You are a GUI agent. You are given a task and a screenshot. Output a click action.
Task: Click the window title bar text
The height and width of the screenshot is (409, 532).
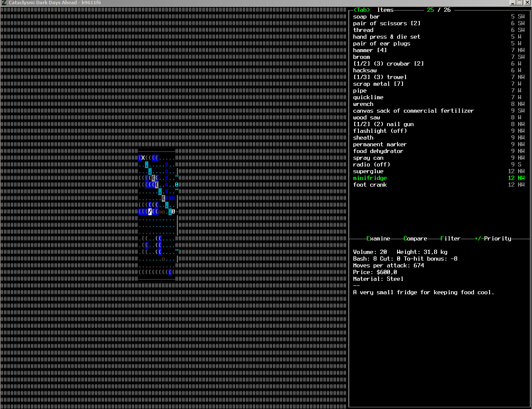point(55,3)
